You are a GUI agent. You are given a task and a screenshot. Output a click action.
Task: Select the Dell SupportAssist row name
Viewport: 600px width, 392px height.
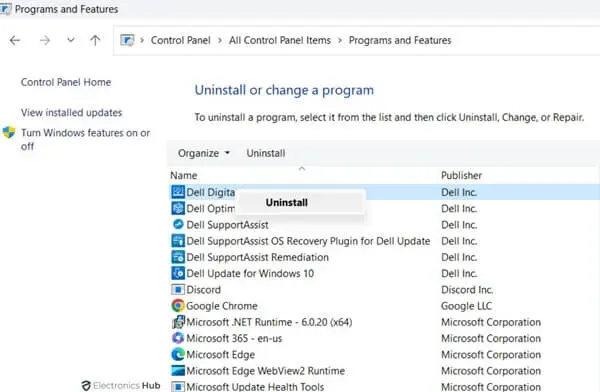227,225
